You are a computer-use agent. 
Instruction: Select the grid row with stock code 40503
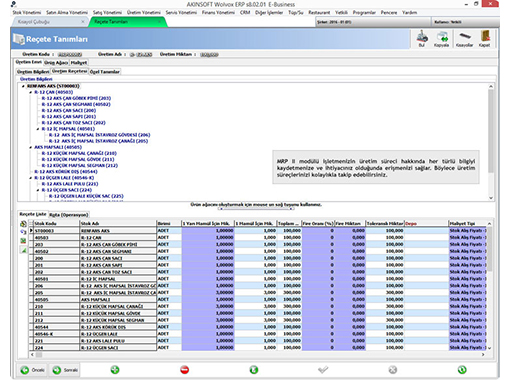257,238
